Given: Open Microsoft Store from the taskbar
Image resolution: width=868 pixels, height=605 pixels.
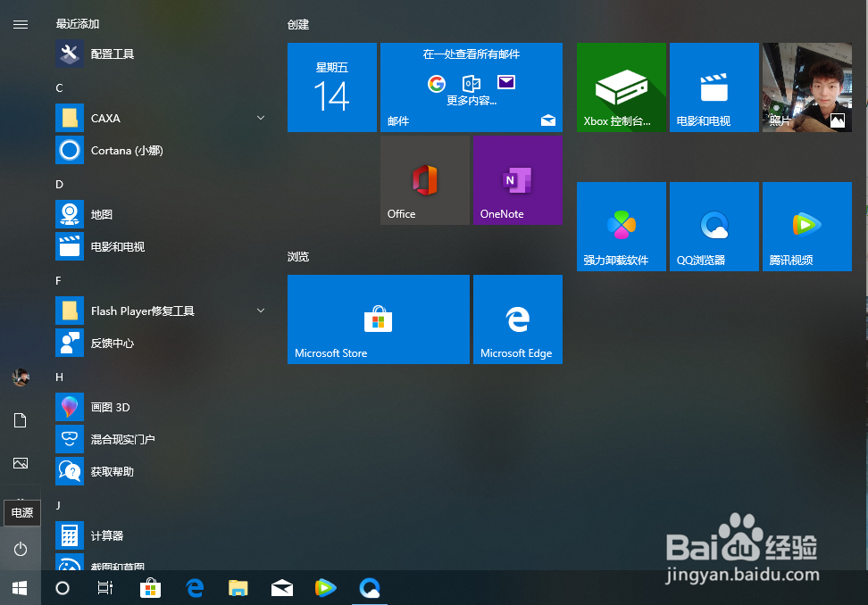Looking at the screenshot, I should pyautogui.click(x=150, y=588).
